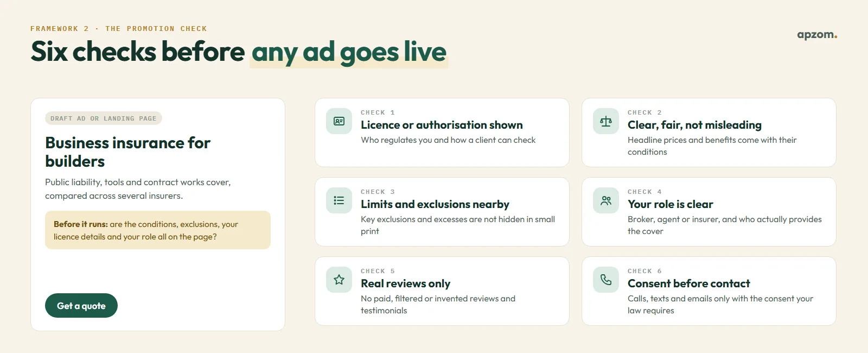Click the phone icon in Check 6
The height and width of the screenshot is (353, 868).
coord(606,280)
